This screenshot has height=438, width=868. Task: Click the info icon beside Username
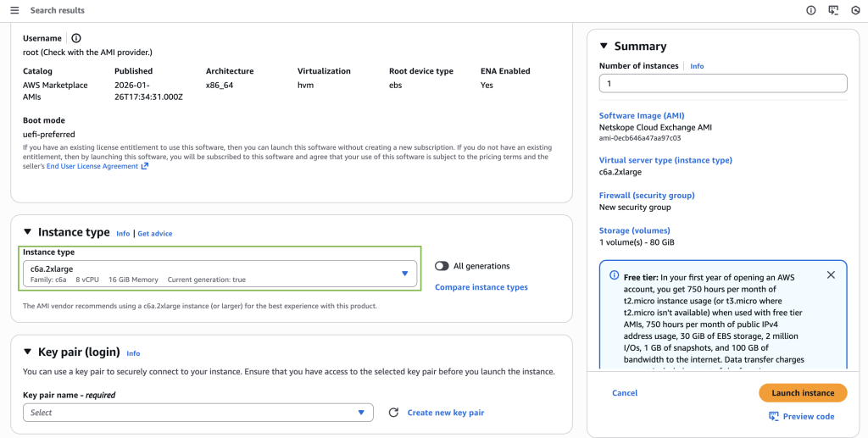[x=76, y=38]
